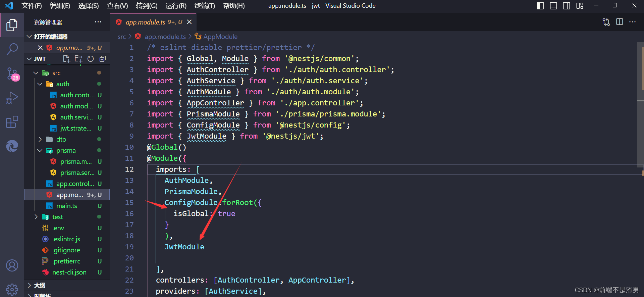Collapse the src folder
644x297 pixels.
pos(36,73)
